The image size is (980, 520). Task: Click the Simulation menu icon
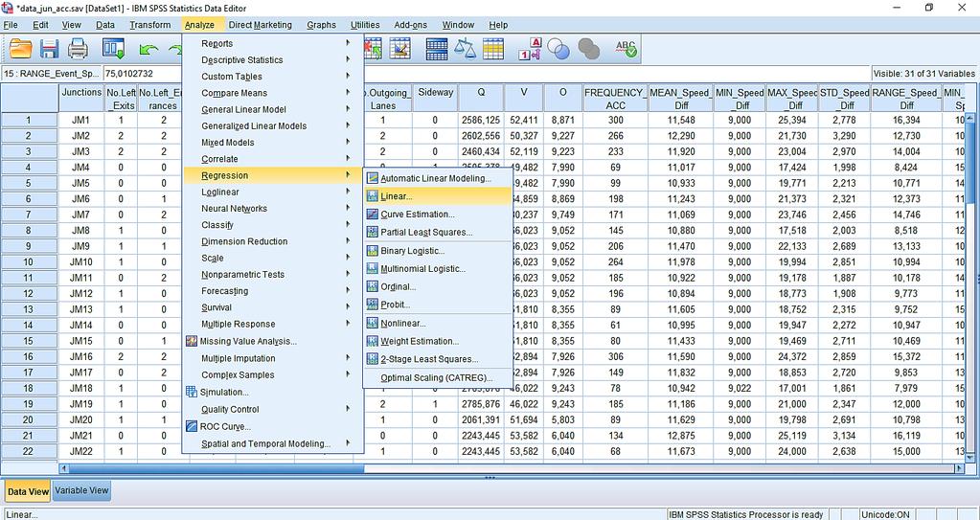(x=192, y=392)
